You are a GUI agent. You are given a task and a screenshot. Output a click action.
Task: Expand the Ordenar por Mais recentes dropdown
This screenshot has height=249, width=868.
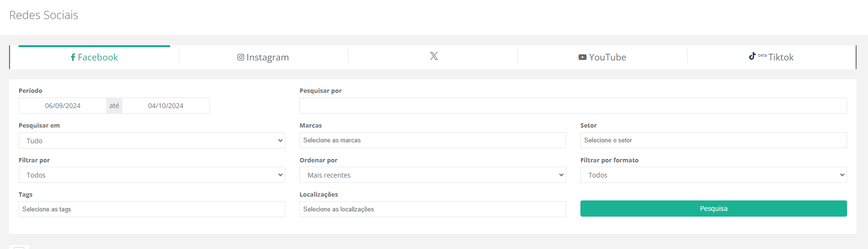pos(433,175)
